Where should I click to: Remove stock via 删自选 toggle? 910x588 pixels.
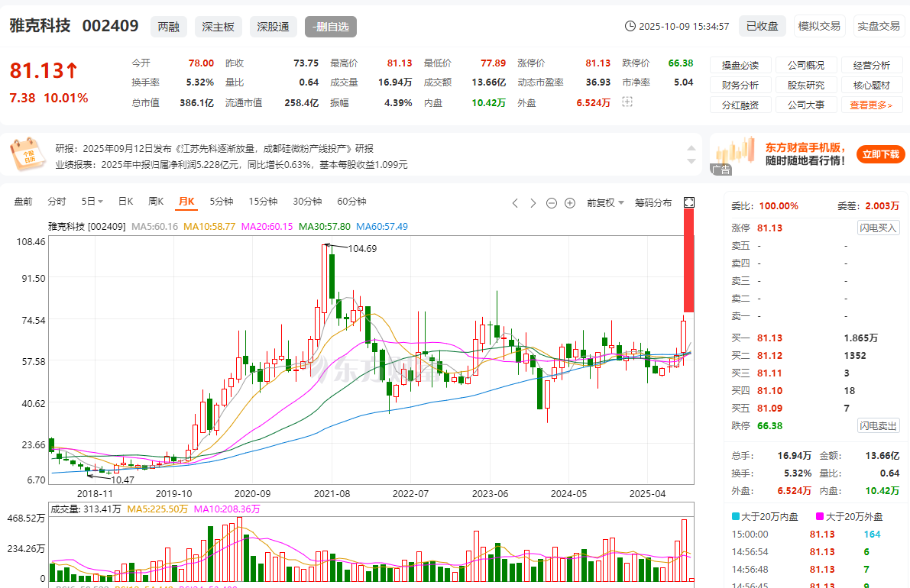pyautogui.click(x=330, y=27)
